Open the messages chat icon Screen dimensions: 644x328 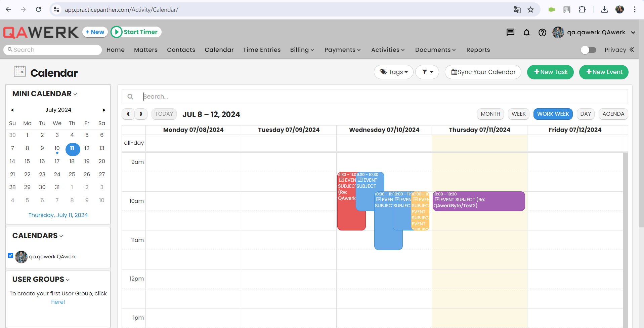pos(510,32)
